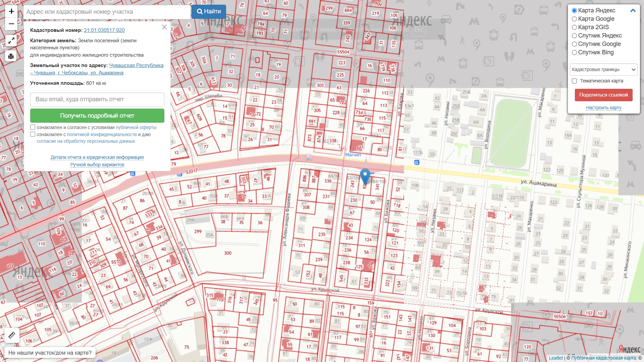This screenshot has width=644, height=362.
Task: Collapse the map layers panel chevron
Action: coord(633,10)
